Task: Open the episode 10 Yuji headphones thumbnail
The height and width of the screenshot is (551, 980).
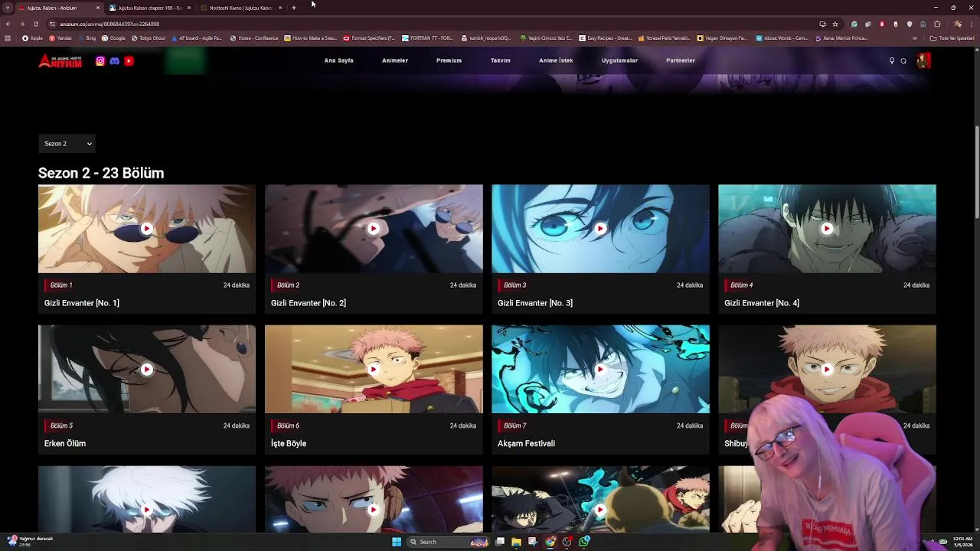Action: pyautogui.click(x=374, y=499)
